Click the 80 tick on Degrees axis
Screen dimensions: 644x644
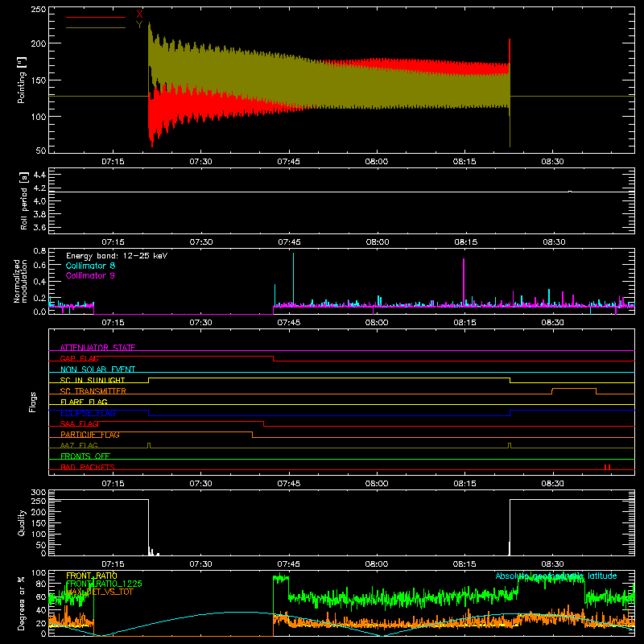point(41,584)
